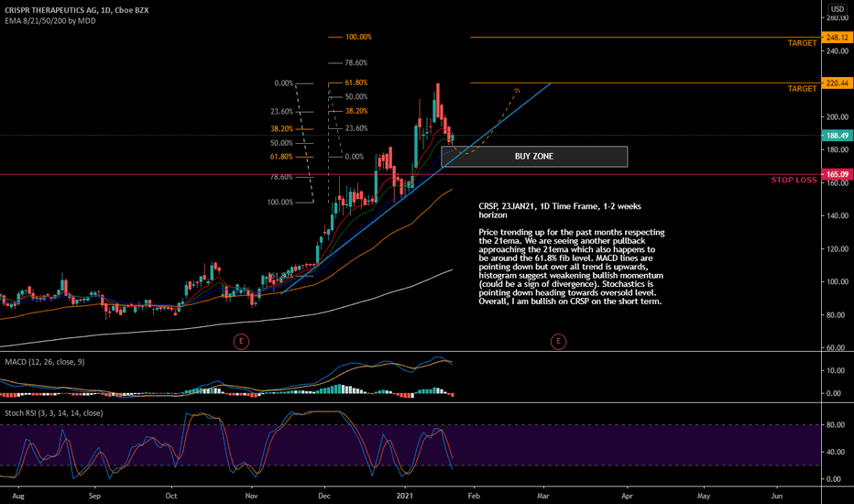Click the left 100.00% fib label near 148
The image size is (854, 504).
[280, 203]
